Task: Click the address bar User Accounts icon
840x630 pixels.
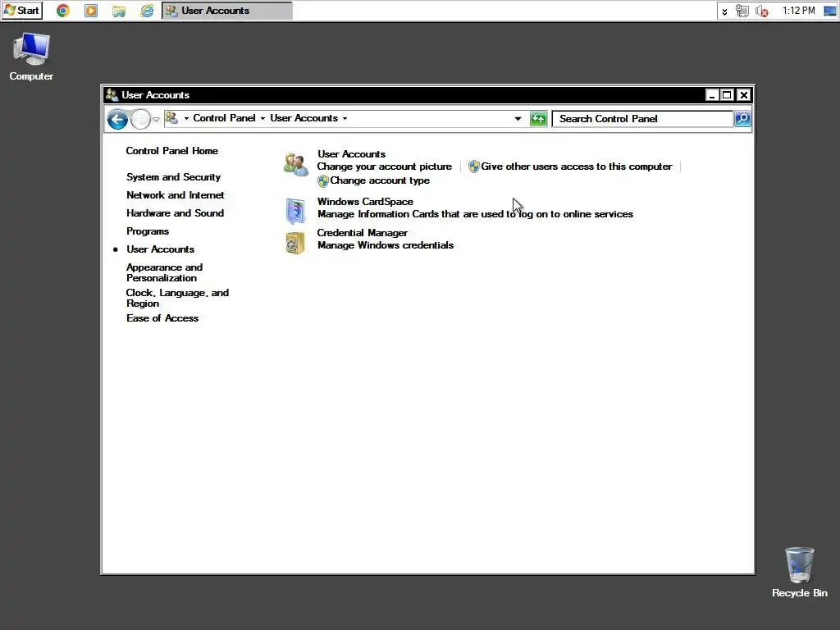Action: 171,118
